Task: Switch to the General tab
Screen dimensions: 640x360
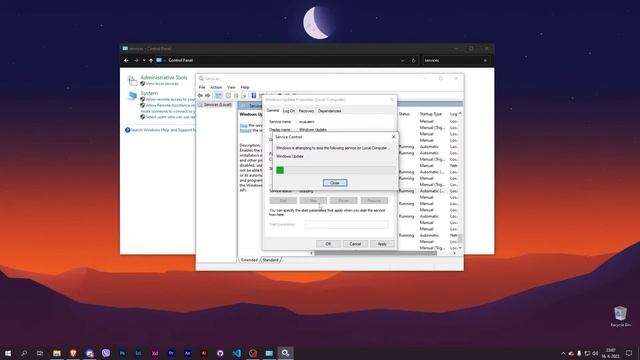Action: (x=273, y=111)
